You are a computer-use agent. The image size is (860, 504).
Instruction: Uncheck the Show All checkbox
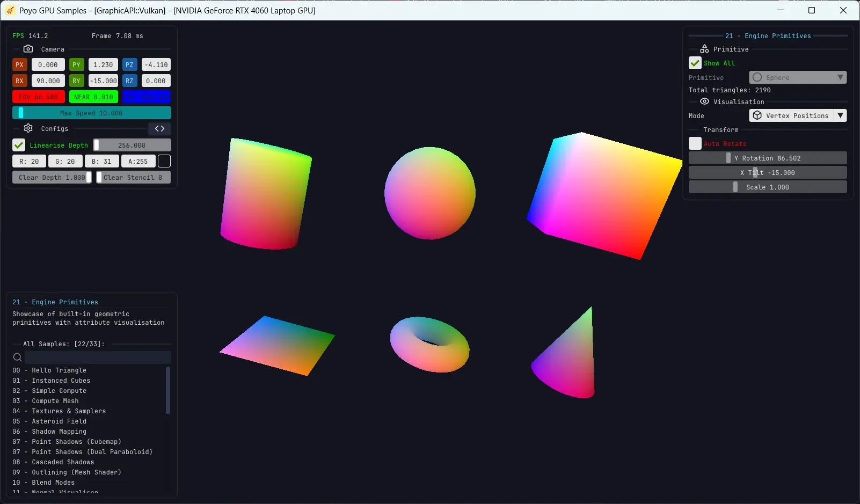pyautogui.click(x=695, y=63)
